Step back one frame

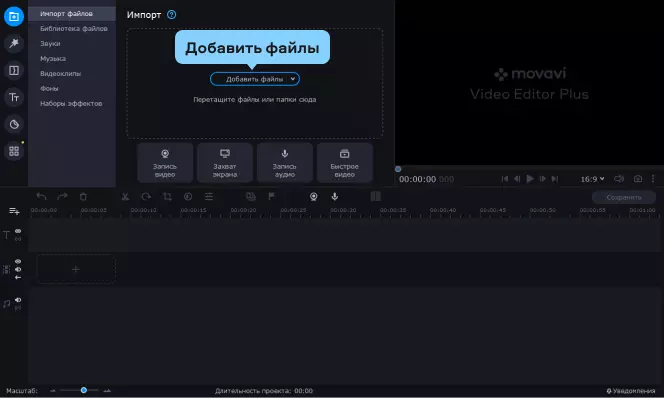pos(517,179)
